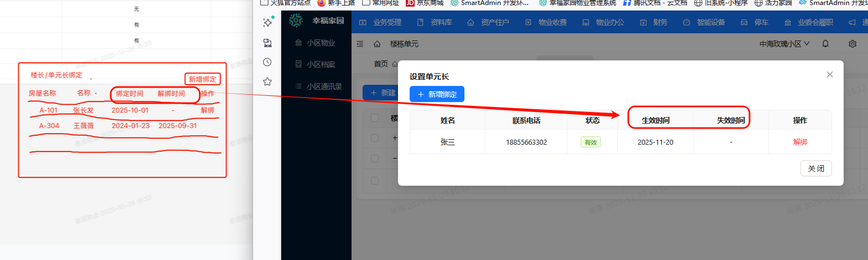Select the 停车 top menu
This screenshot has height=260, width=868.
coord(755,22)
